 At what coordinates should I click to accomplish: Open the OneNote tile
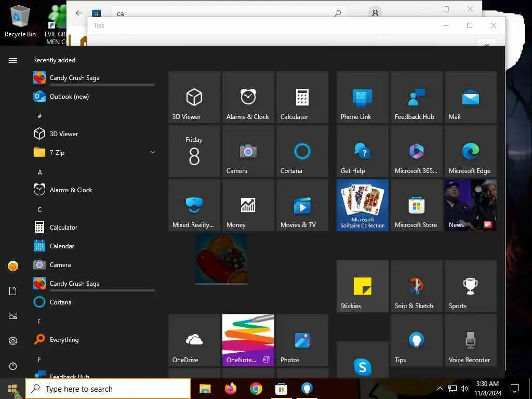click(248, 340)
